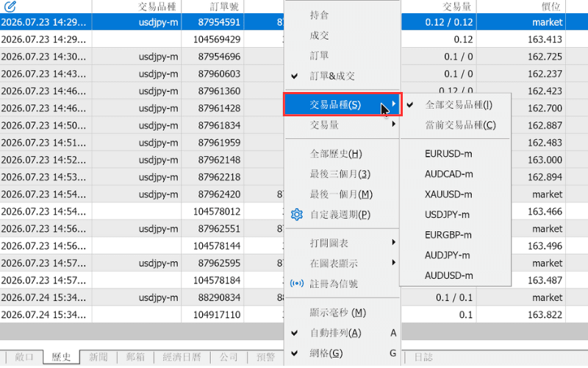Select order number 87962420 cell
The image size is (588, 368).
click(x=219, y=194)
